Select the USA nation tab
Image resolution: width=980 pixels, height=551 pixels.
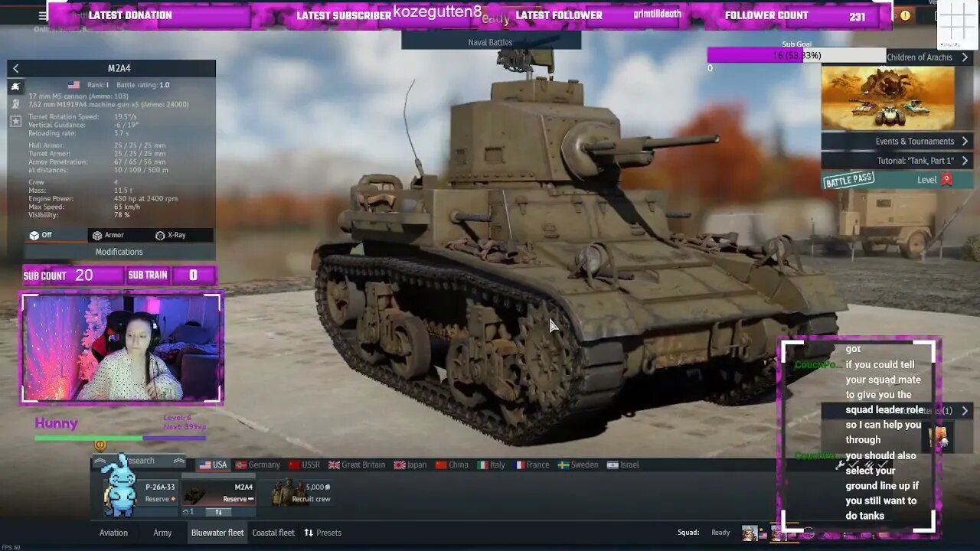(214, 465)
